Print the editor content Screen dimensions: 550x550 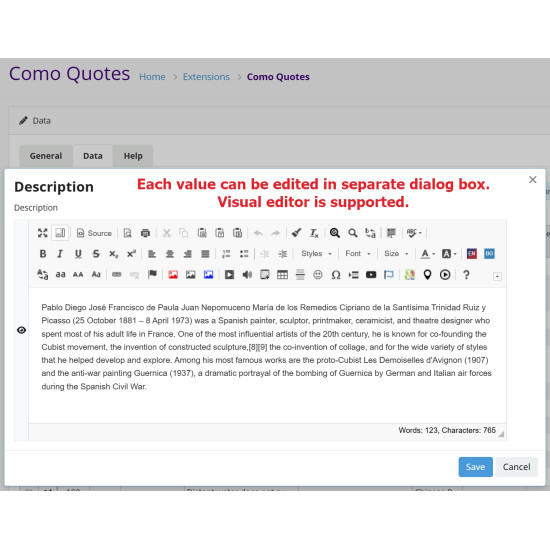(145, 233)
